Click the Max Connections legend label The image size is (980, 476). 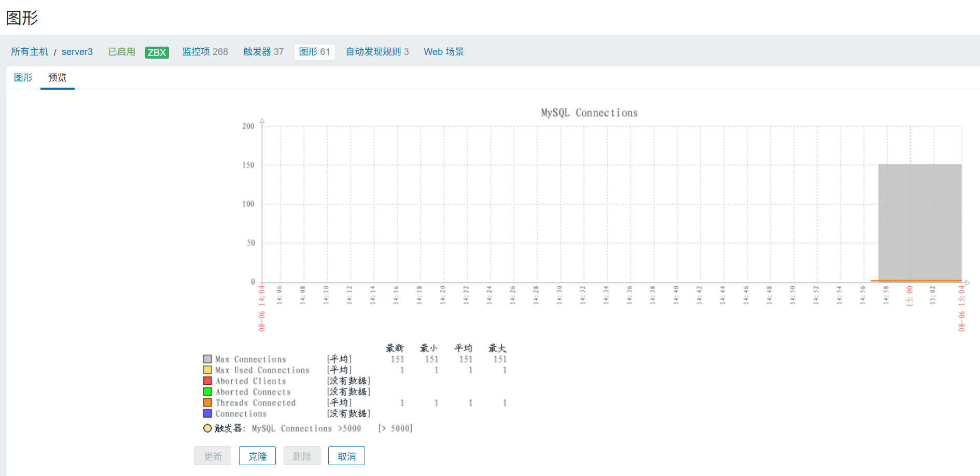[251, 359]
